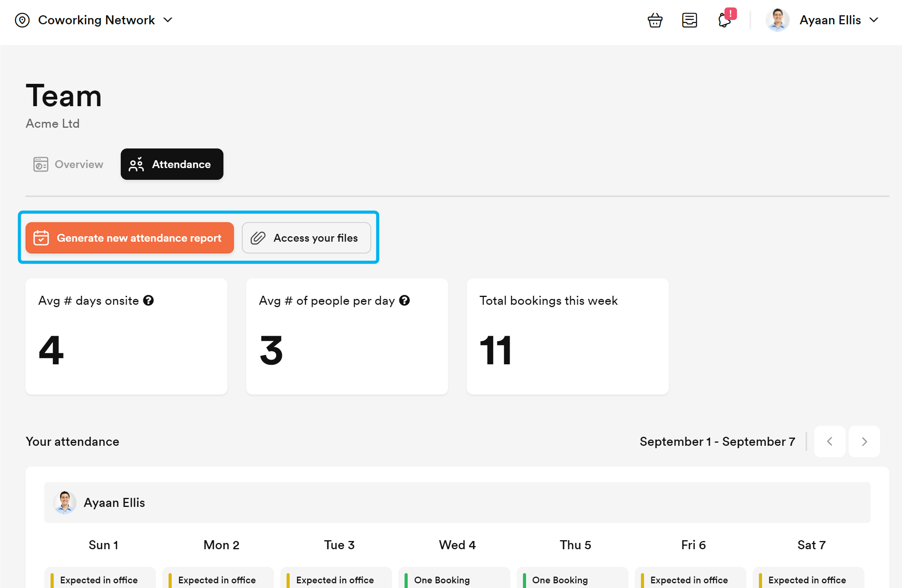Switch to the Overview tab

[x=68, y=164]
